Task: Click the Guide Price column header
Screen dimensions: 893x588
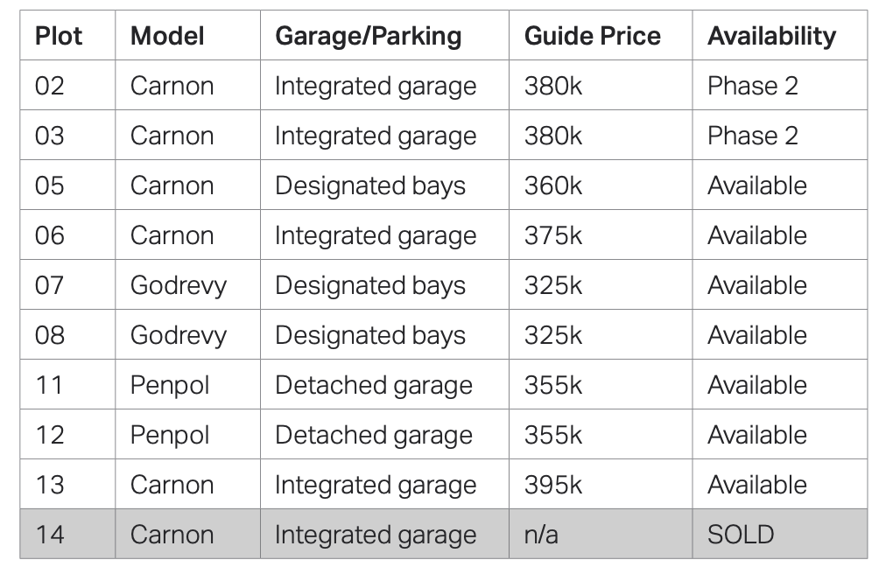Action: [592, 36]
